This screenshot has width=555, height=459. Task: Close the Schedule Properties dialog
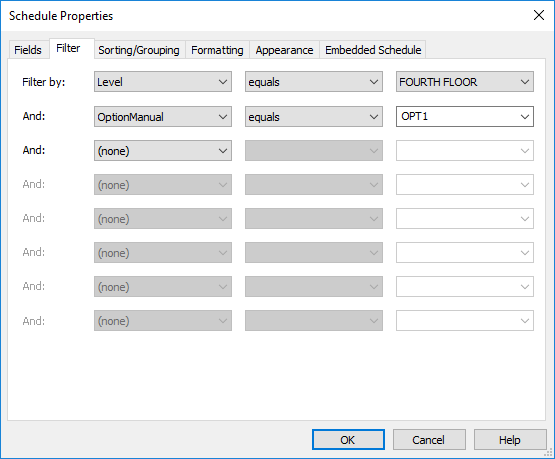pyautogui.click(x=539, y=15)
